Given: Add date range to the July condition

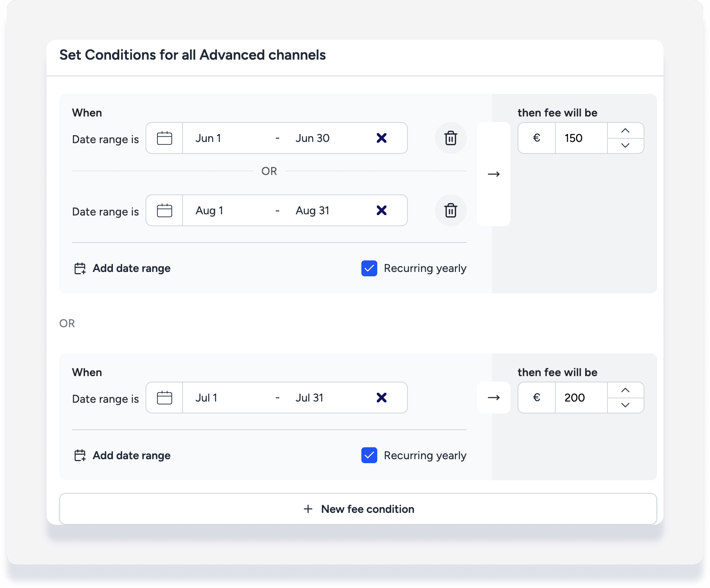Looking at the screenshot, I should [122, 456].
